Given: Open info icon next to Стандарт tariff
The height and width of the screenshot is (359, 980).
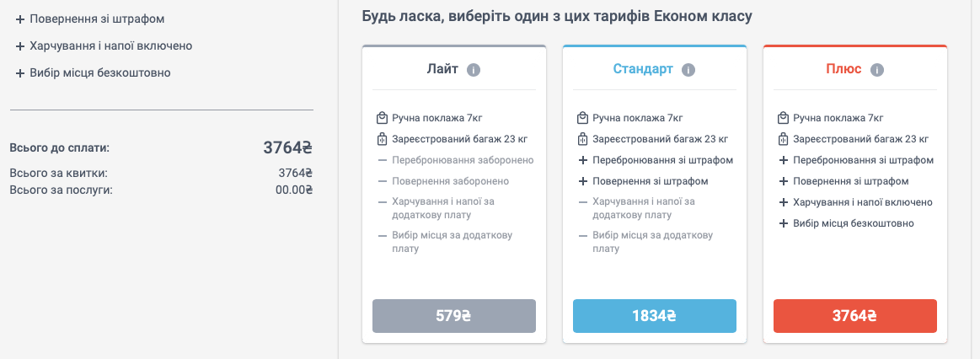Looking at the screenshot, I should click(x=688, y=69).
